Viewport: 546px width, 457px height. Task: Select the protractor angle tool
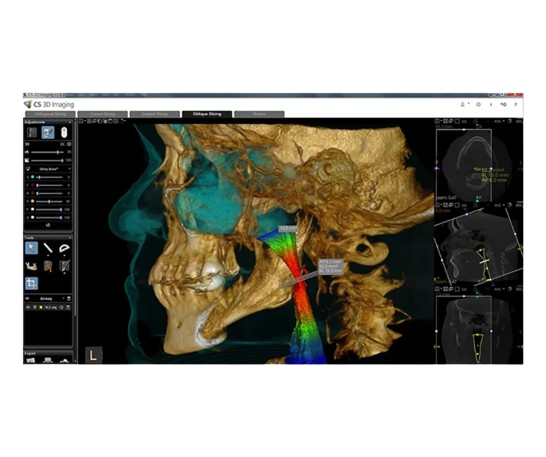click(x=64, y=248)
